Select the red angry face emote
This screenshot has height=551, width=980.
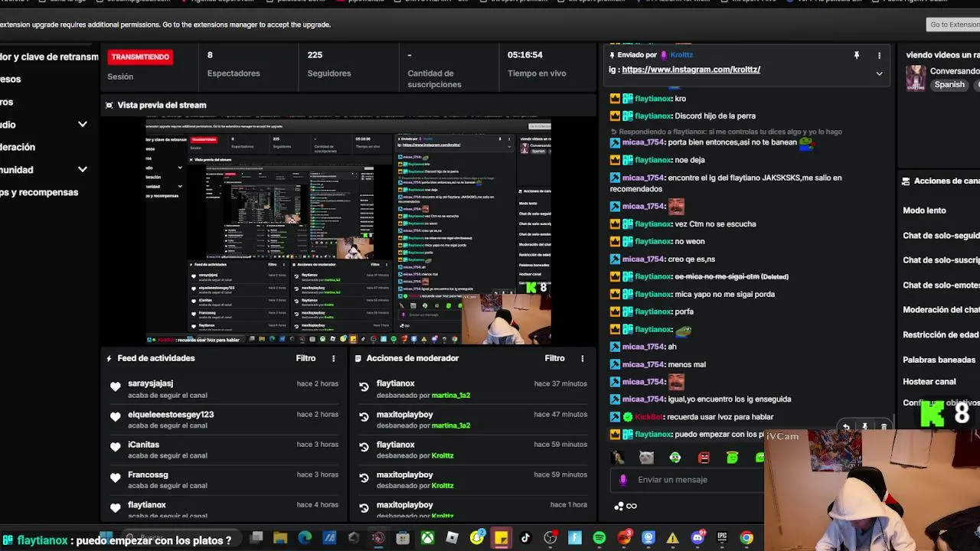[x=704, y=458]
